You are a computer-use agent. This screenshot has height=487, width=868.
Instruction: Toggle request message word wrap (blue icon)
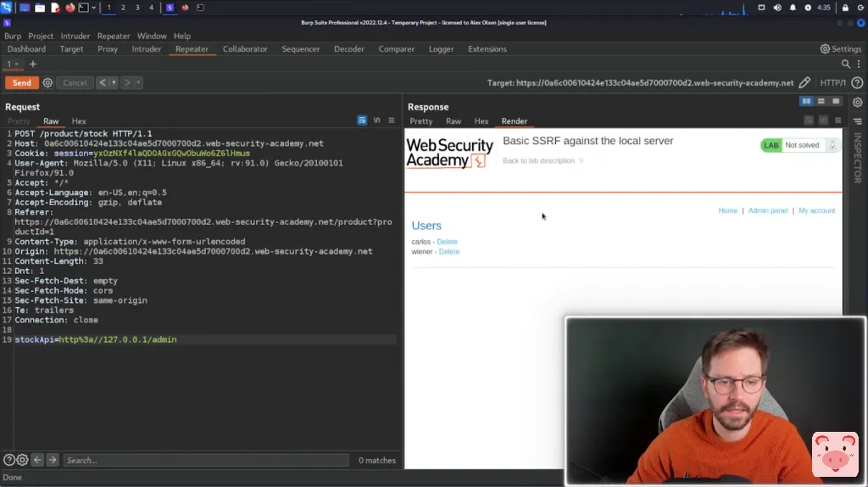pos(362,120)
